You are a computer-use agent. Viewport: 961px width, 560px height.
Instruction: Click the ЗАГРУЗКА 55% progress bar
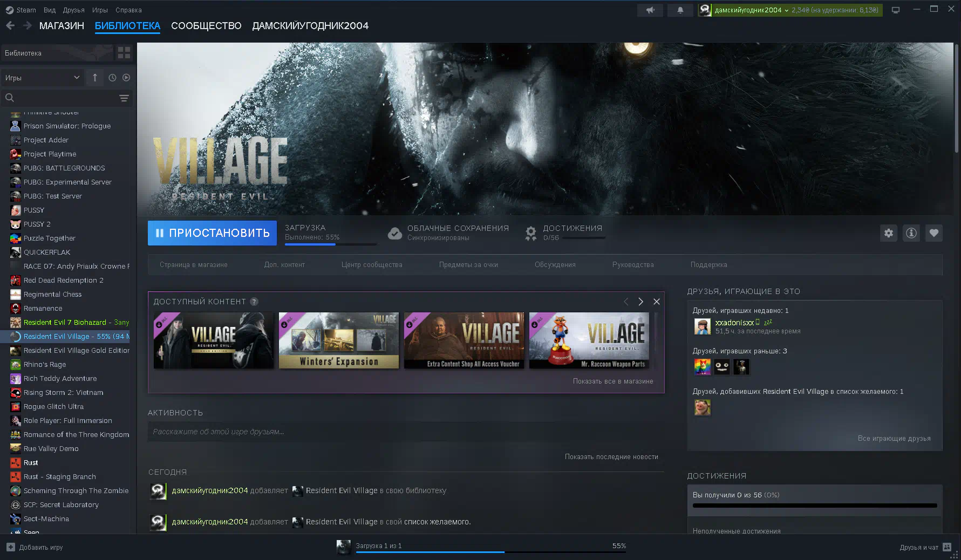pos(330,244)
